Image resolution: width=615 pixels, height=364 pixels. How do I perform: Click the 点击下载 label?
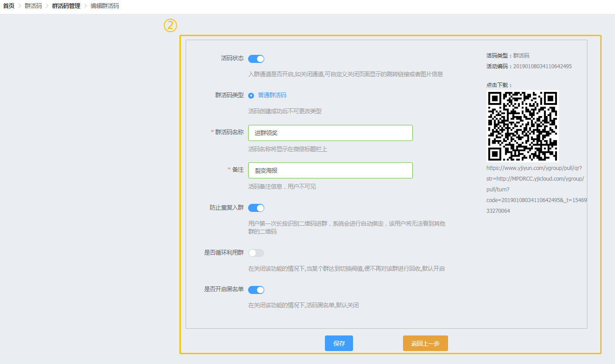[x=499, y=85]
